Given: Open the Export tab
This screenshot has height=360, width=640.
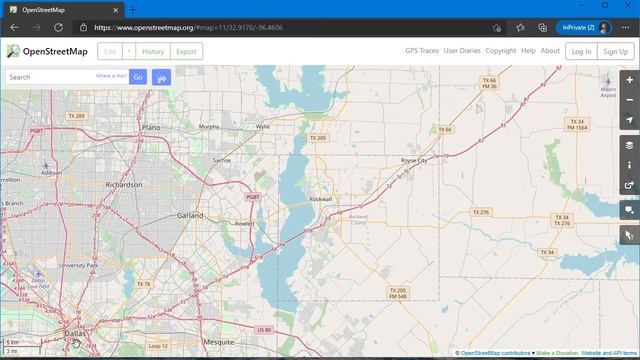Looking at the screenshot, I should pos(187,51).
